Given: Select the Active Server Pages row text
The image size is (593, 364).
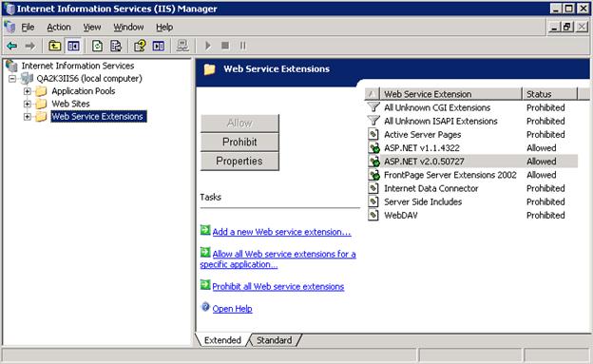Looking at the screenshot, I should click(423, 135).
